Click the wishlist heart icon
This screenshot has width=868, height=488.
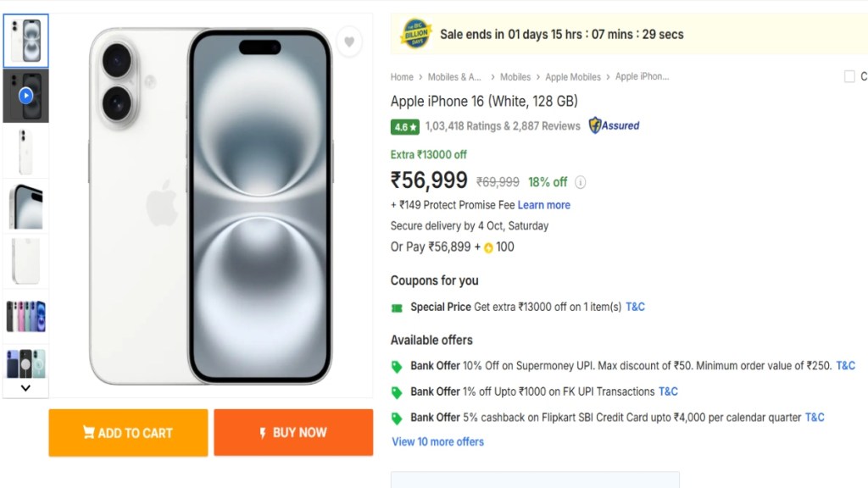click(x=349, y=42)
